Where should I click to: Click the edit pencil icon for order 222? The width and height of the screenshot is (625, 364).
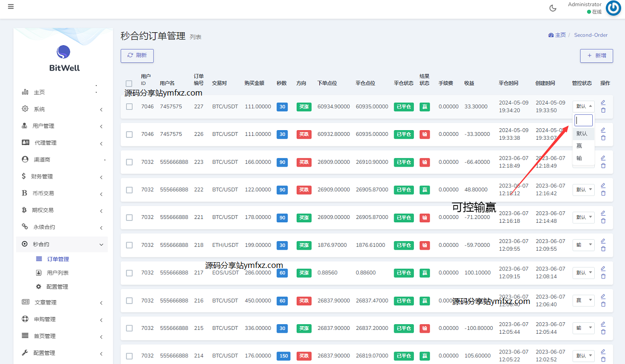603,185
